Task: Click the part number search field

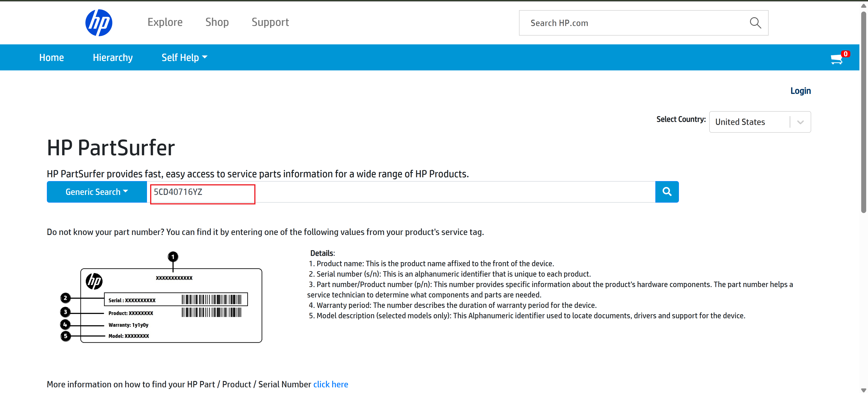Action: (401, 192)
